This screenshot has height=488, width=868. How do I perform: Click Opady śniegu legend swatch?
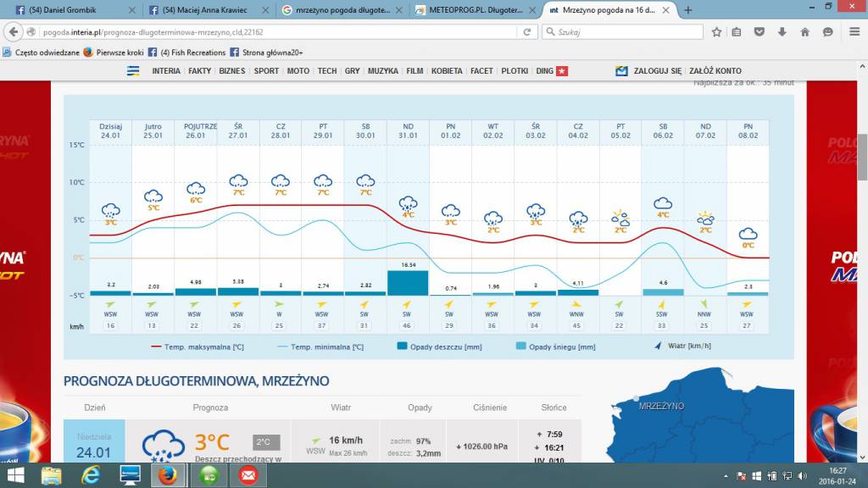(x=521, y=347)
